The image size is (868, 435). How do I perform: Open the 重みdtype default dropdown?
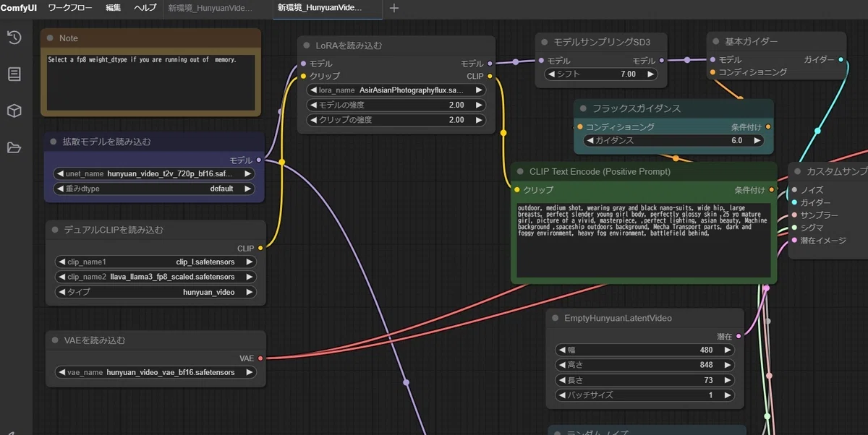click(x=154, y=189)
